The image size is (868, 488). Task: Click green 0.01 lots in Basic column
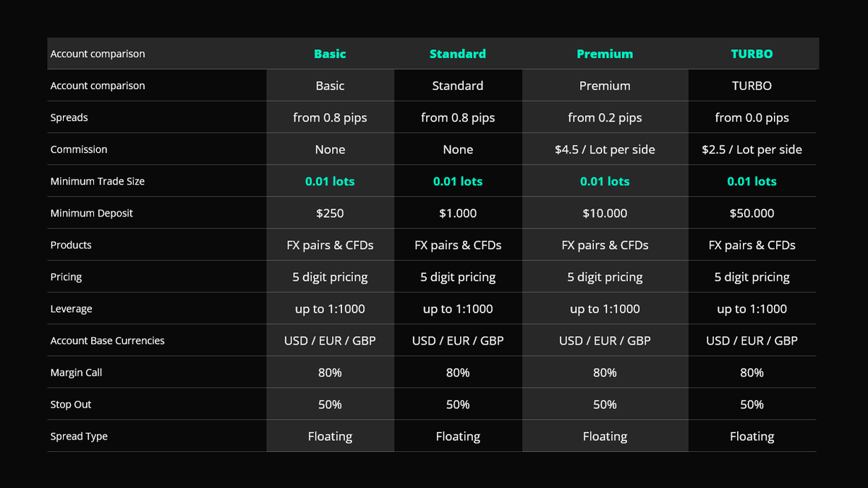(x=330, y=181)
